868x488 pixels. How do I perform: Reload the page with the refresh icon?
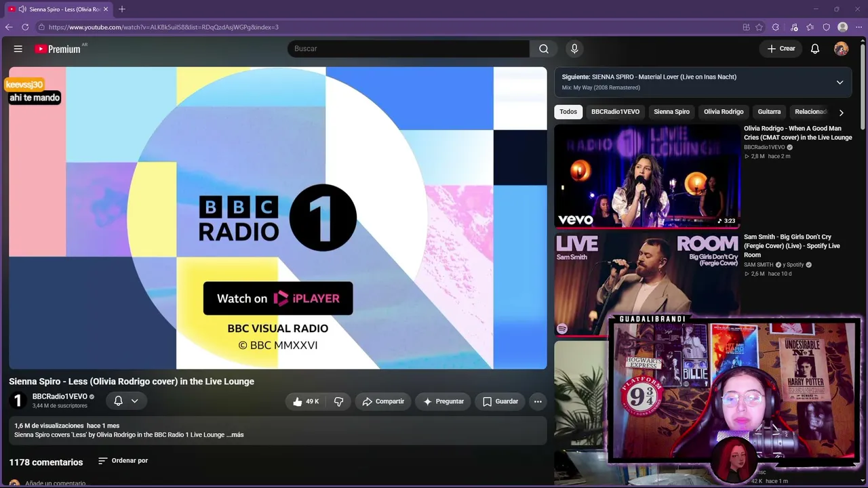pos(25,27)
